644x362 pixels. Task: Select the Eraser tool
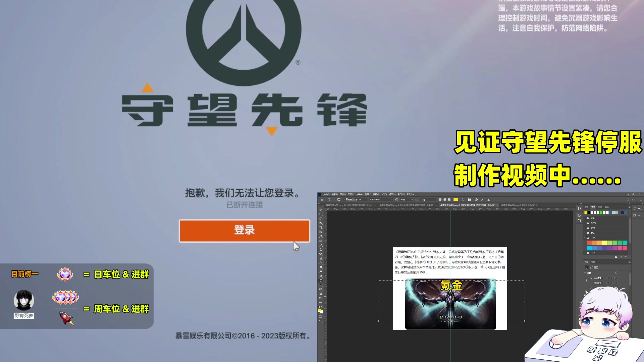pos(321,258)
